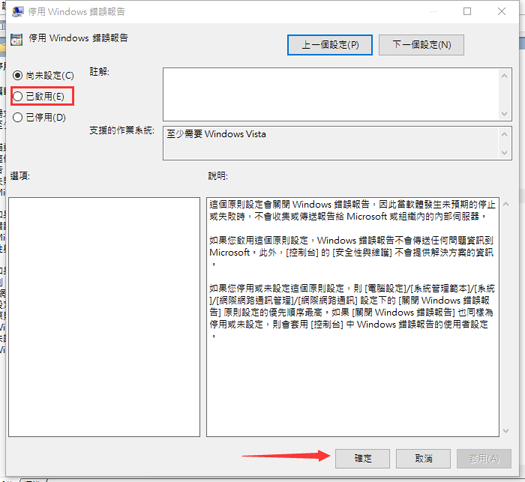525x482 pixels.
Task: Click the 套用(A) apply button
Action: coord(484,458)
